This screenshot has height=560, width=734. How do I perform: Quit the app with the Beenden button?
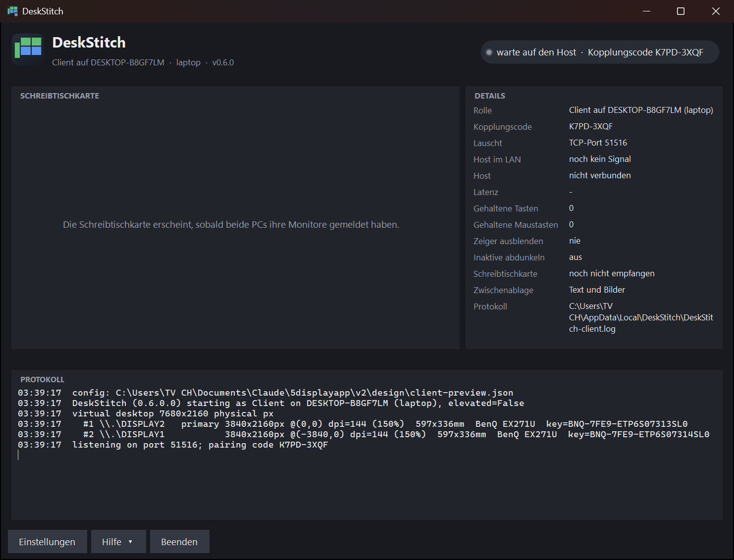coord(179,542)
